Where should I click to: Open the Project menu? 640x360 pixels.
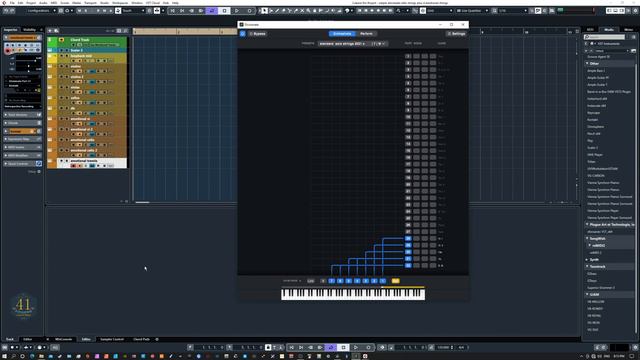(31, 3)
